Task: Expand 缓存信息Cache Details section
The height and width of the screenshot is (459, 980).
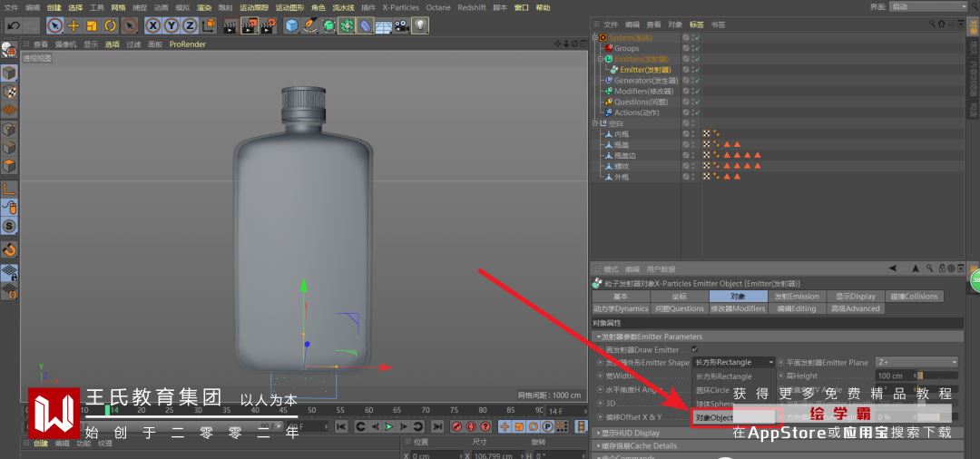Action: point(599,446)
